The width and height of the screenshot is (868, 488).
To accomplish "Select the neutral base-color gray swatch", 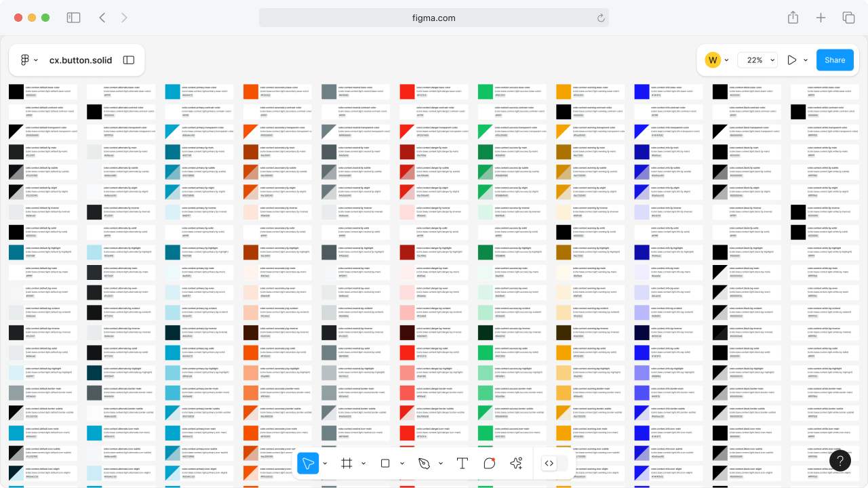I will [x=329, y=92].
